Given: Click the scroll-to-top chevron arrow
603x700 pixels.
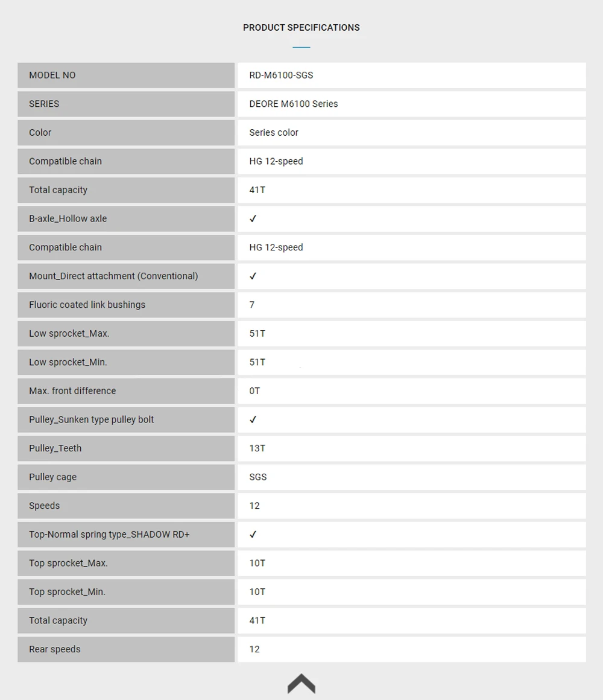Looking at the screenshot, I should [x=301, y=684].
